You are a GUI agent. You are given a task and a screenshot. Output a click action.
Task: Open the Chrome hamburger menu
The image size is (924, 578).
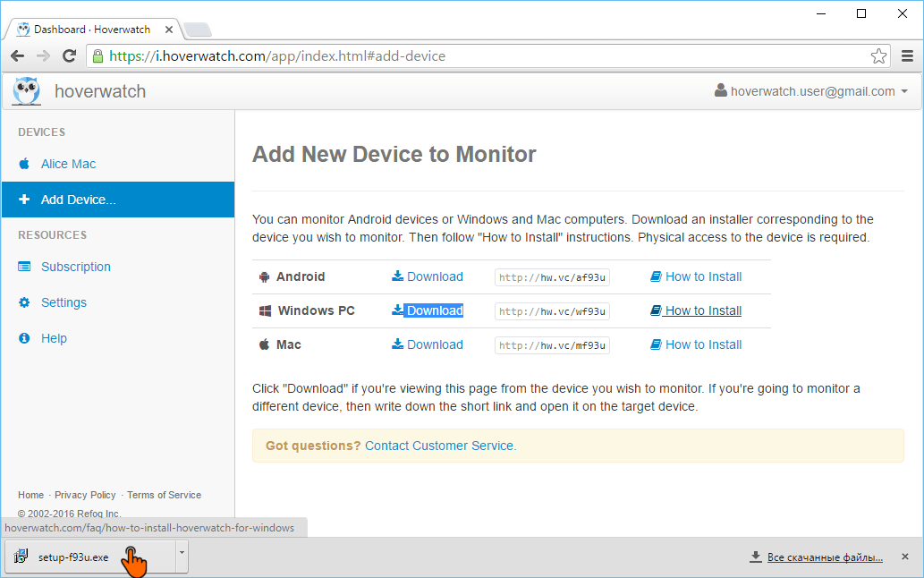(908, 56)
